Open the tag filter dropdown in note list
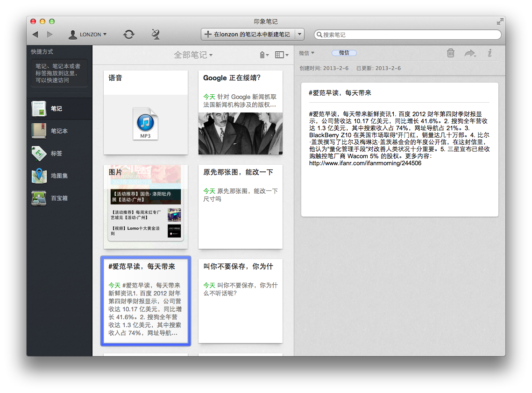Viewport: 532px width, 393px height. pyautogui.click(x=264, y=55)
